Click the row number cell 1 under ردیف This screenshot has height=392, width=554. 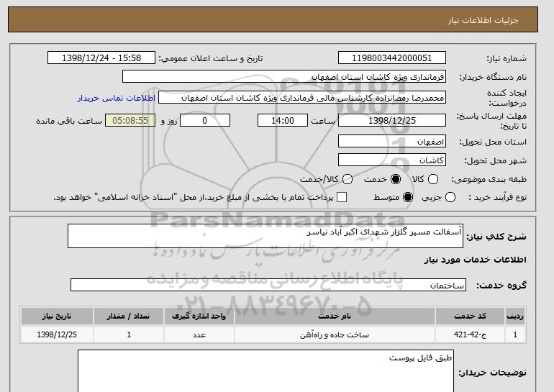tap(515, 334)
